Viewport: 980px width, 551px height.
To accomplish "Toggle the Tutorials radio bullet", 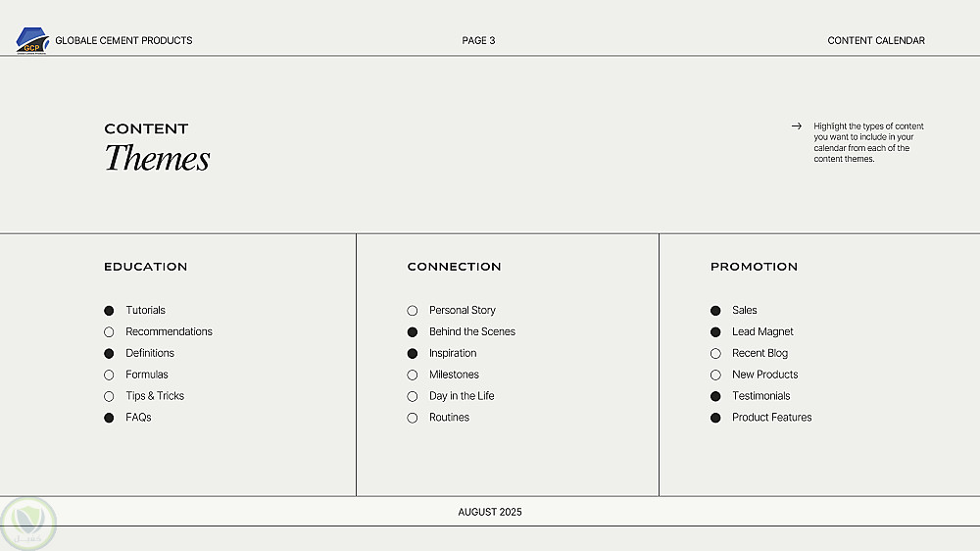I will pos(109,311).
